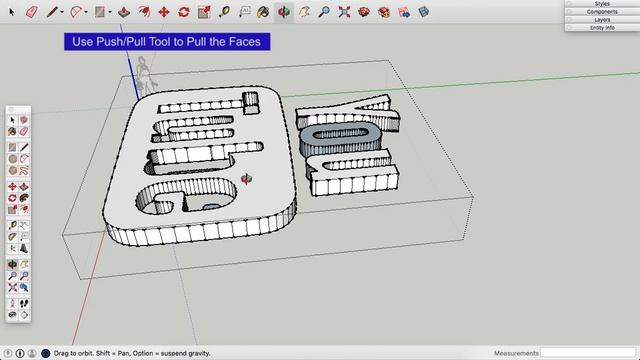This screenshot has width=640, height=360.
Task: Close the Styles panel via its circle button
Action: [x=569, y=4]
